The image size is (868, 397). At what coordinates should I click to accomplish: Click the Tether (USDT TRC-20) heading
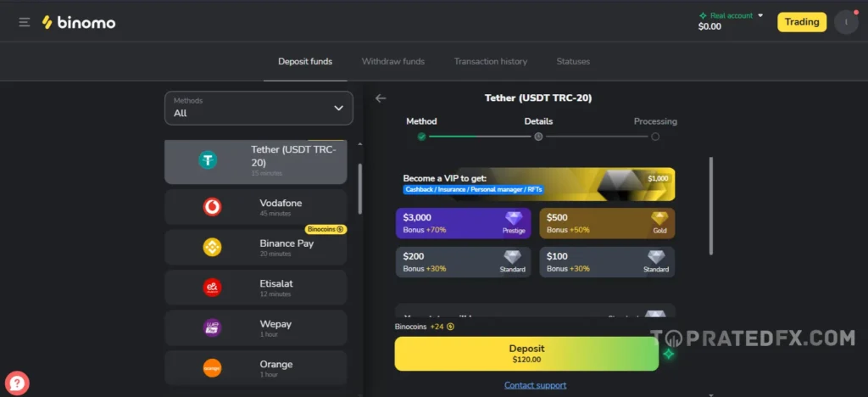pyautogui.click(x=538, y=98)
